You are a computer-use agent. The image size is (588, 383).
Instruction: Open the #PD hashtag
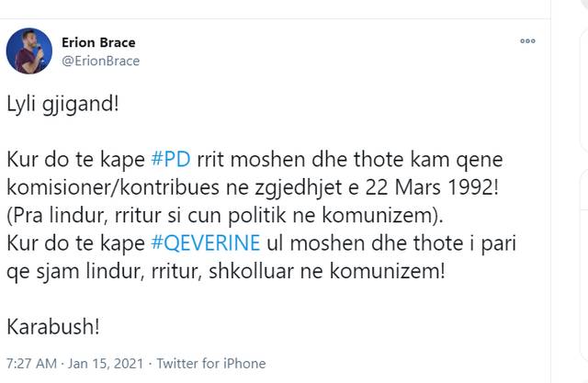pos(171,160)
